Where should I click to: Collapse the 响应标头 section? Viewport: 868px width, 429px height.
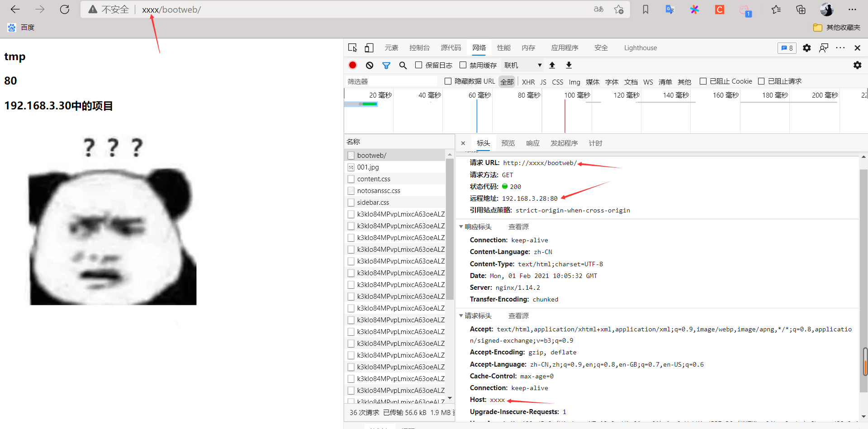(461, 226)
